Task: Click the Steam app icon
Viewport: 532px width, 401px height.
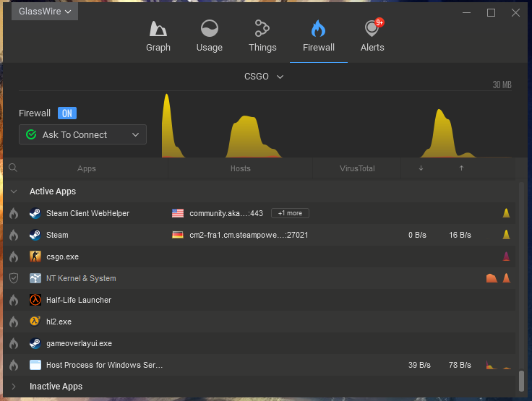Action: click(35, 235)
